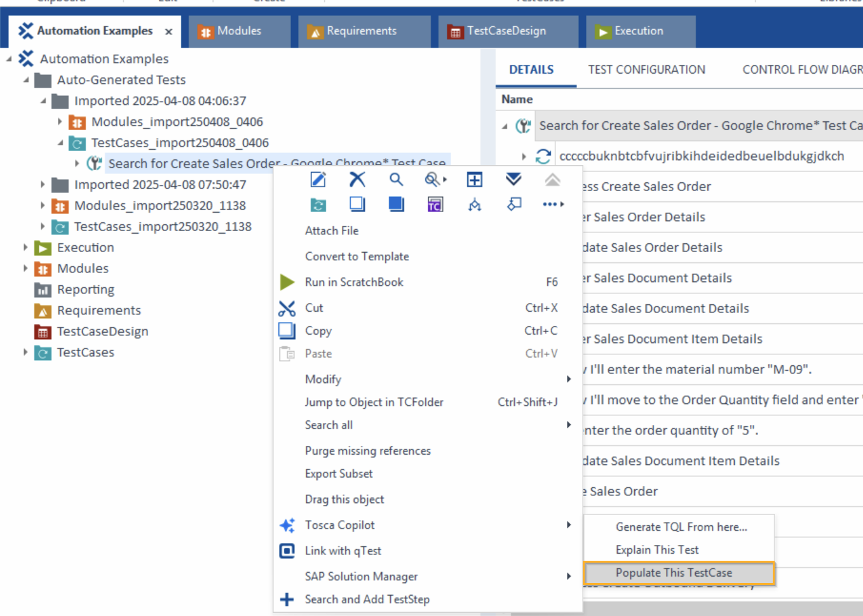Select Explain This Test
This screenshot has width=863, height=616.
pyautogui.click(x=657, y=550)
